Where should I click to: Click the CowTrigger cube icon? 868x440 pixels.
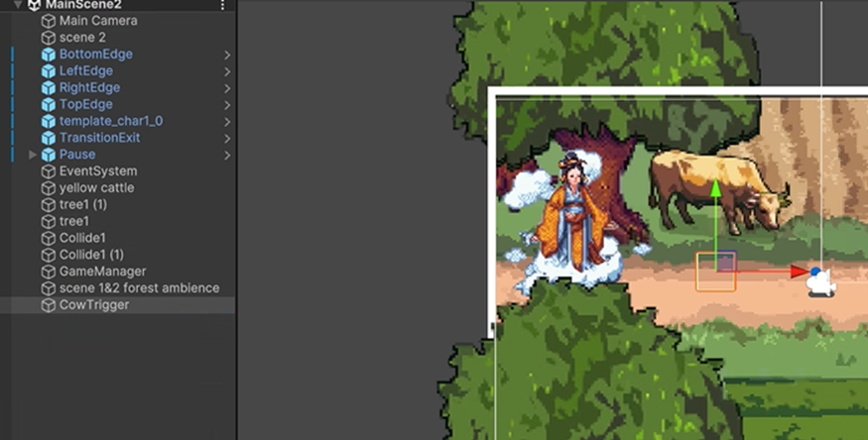coord(48,305)
